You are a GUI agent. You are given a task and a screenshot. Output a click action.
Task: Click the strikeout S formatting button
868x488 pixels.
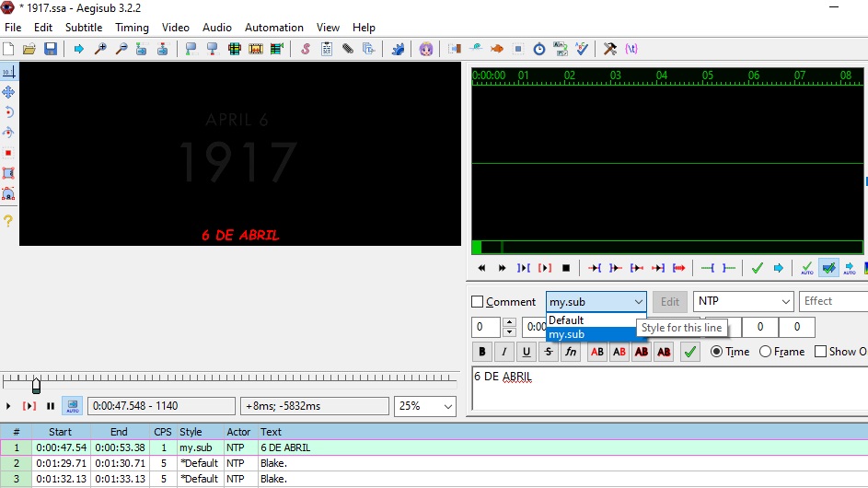tap(549, 352)
